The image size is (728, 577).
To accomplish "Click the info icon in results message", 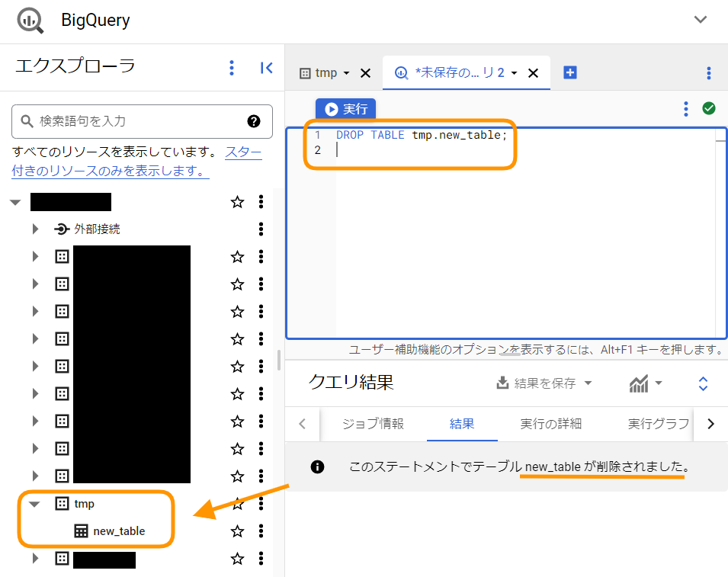I will click(317, 466).
